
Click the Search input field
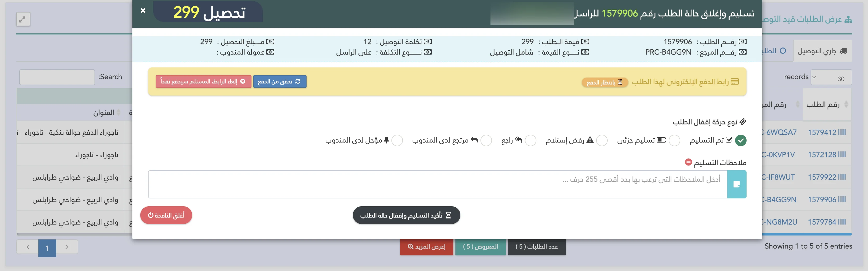pos(57,77)
